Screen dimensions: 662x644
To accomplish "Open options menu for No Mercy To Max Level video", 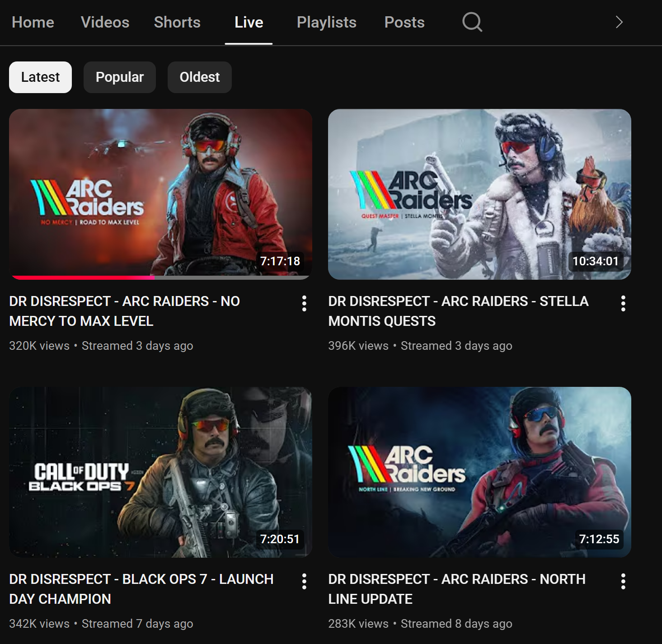I will 304,303.
